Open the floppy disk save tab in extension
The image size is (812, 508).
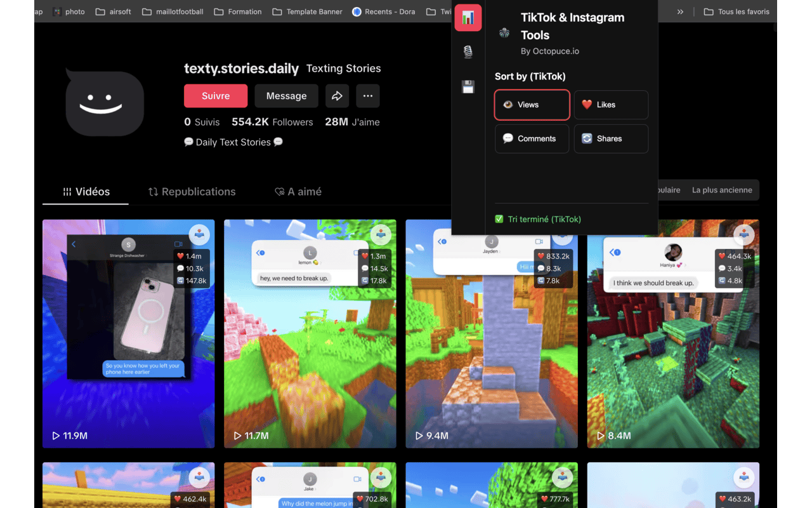[x=468, y=87]
